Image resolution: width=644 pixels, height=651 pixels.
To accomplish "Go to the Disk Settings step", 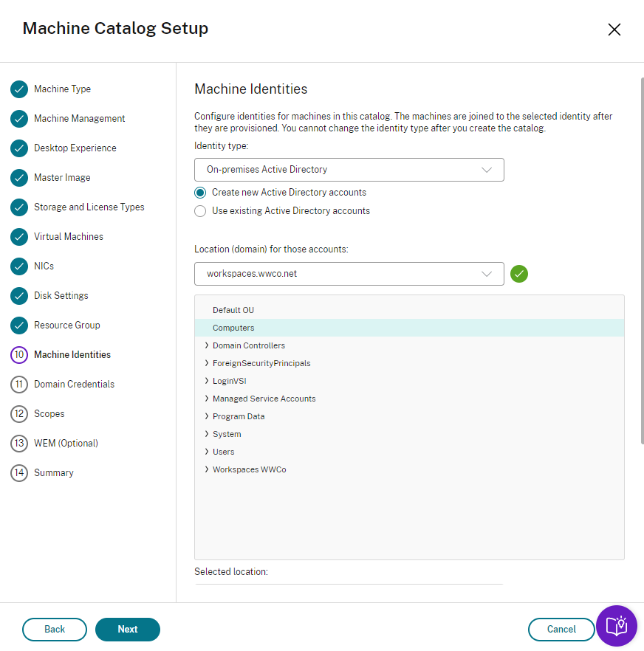I will (61, 296).
